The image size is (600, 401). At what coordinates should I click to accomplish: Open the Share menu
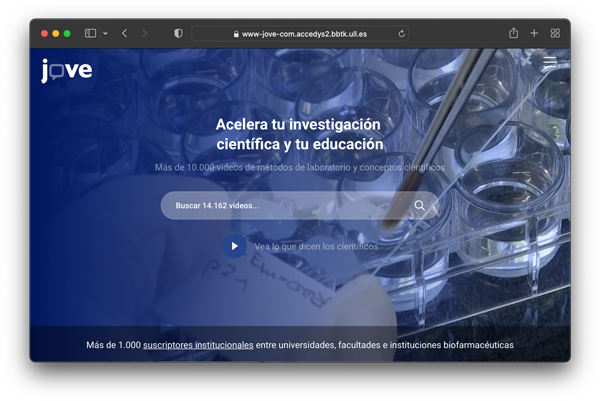click(x=513, y=33)
